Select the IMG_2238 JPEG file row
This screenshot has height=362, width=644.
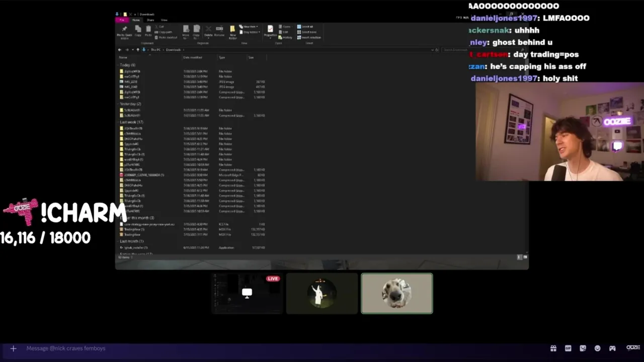[192, 81]
